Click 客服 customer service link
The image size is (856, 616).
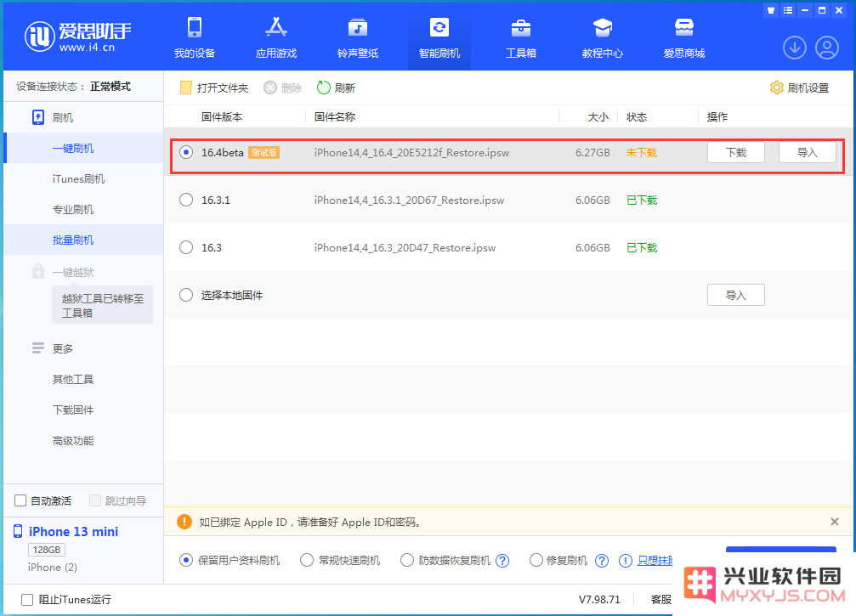click(x=661, y=600)
